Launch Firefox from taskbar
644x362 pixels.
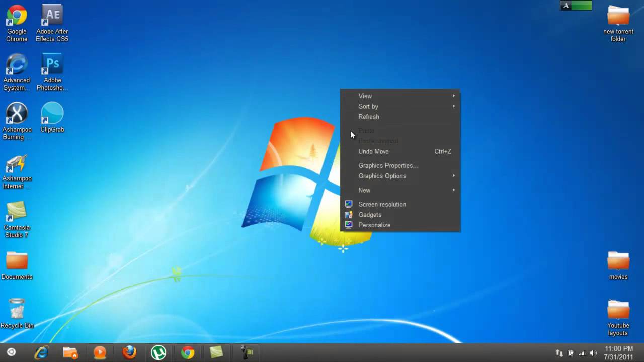[129, 352]
